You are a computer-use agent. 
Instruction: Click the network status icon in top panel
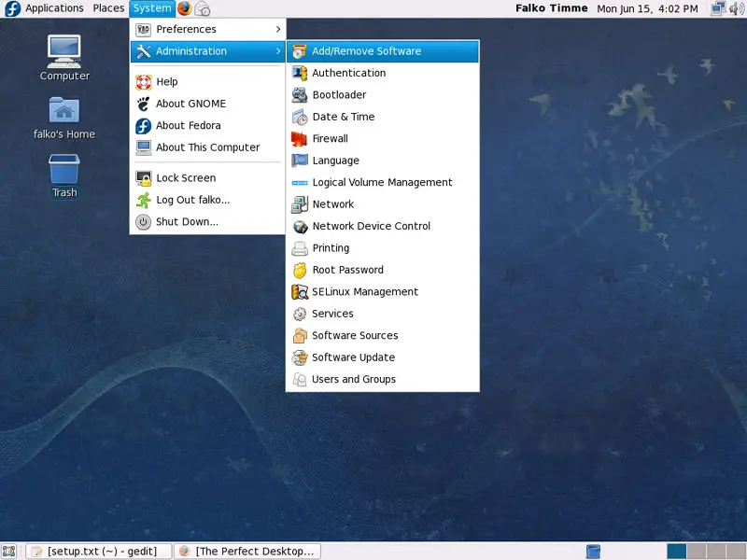pyautogui.click(x=718, y=8)
